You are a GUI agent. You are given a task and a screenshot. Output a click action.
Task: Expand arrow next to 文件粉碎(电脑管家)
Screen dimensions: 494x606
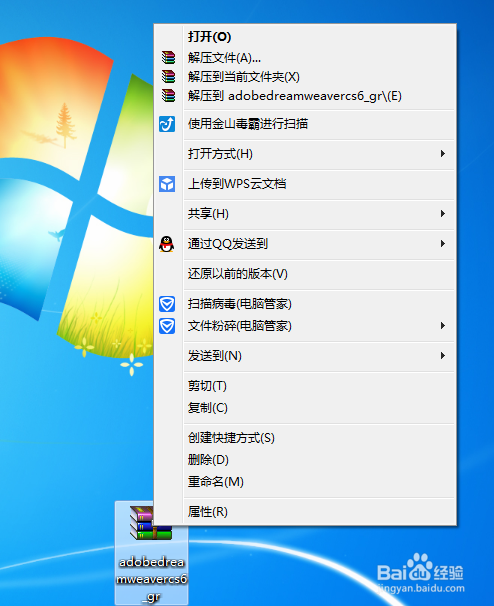[443, 326]
